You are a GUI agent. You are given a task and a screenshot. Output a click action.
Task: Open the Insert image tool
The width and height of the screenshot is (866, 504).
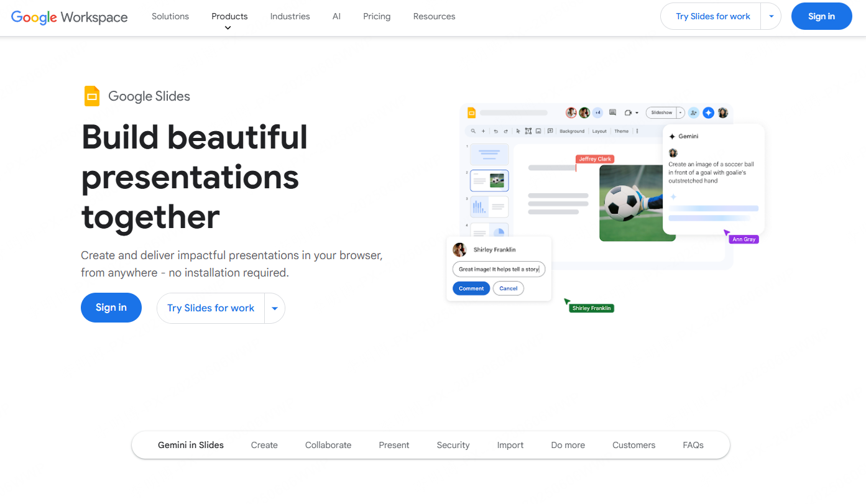(539, 131)
